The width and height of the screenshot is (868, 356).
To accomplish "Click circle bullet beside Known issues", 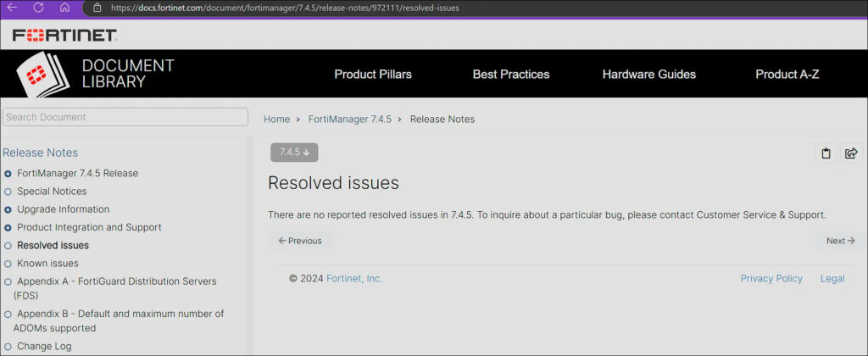I will click(8, 264).
